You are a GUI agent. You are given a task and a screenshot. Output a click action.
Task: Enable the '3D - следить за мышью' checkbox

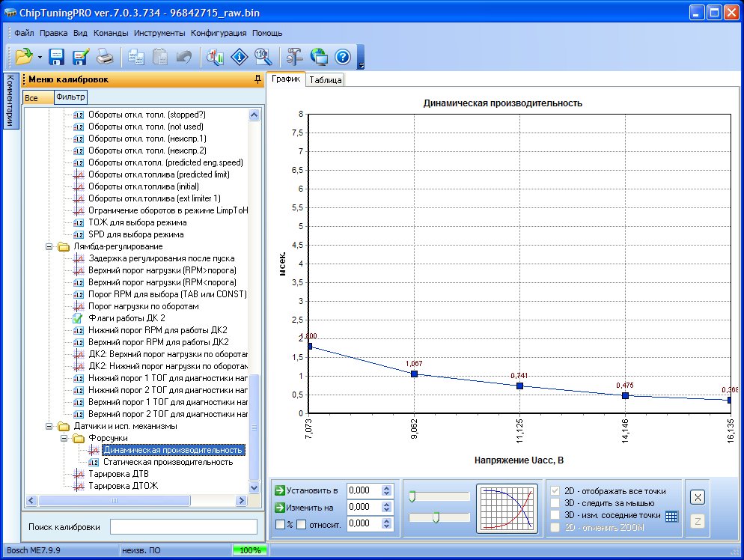click(555, 503)
